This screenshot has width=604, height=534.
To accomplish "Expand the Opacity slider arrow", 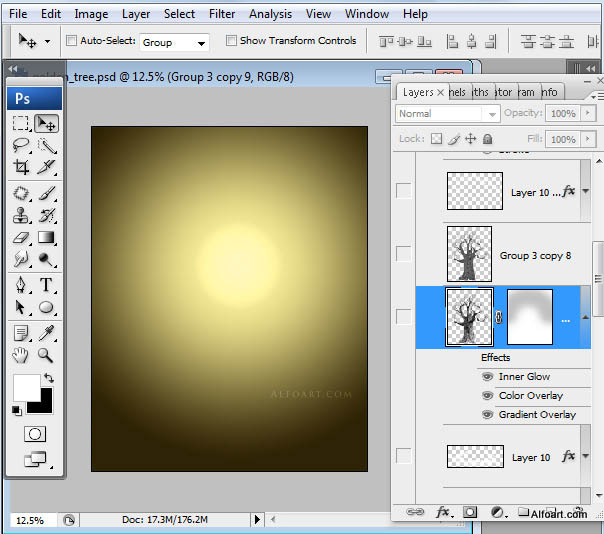I will [x=587, y=114].
